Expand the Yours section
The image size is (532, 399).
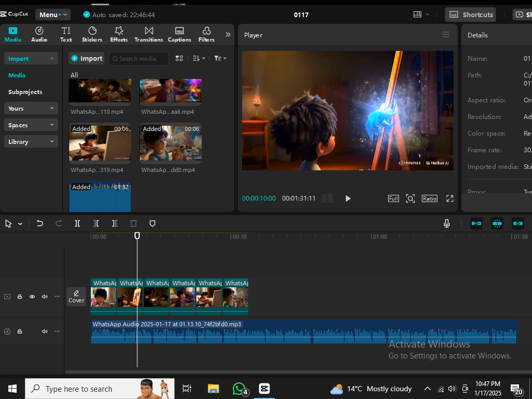click(31, 108)
